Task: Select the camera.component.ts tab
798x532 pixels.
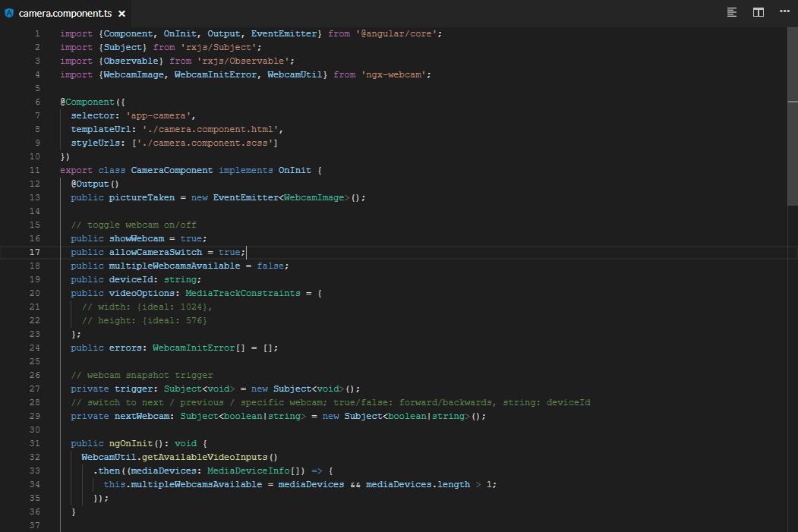Action: point(65,12)
